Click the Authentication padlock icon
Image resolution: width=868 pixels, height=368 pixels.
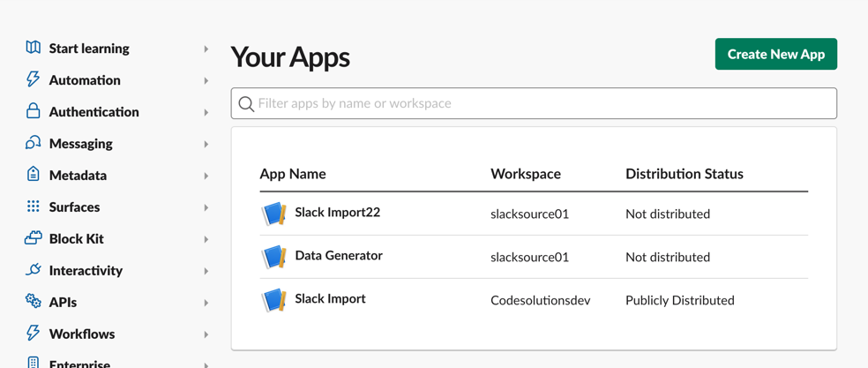pyautogui.click(x=33, y=111)
